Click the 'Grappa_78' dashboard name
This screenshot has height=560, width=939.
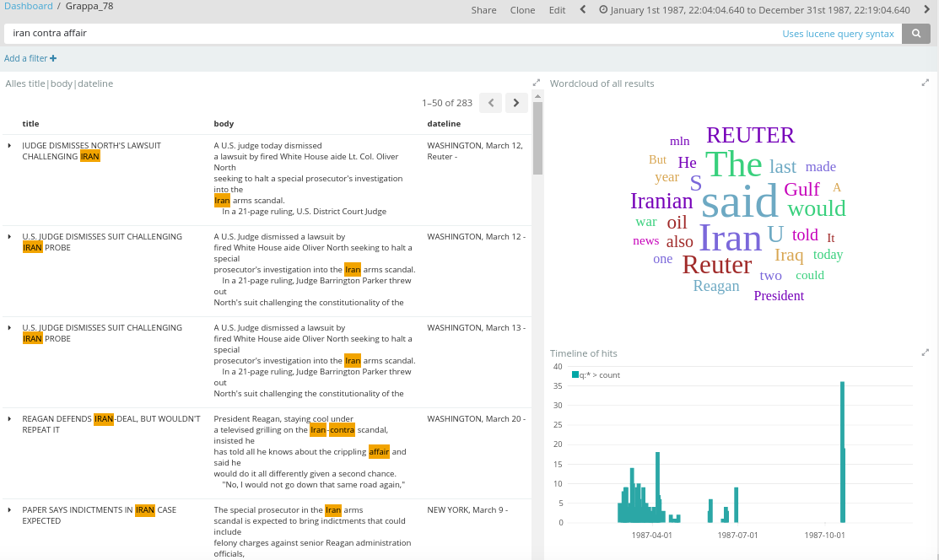89,6
